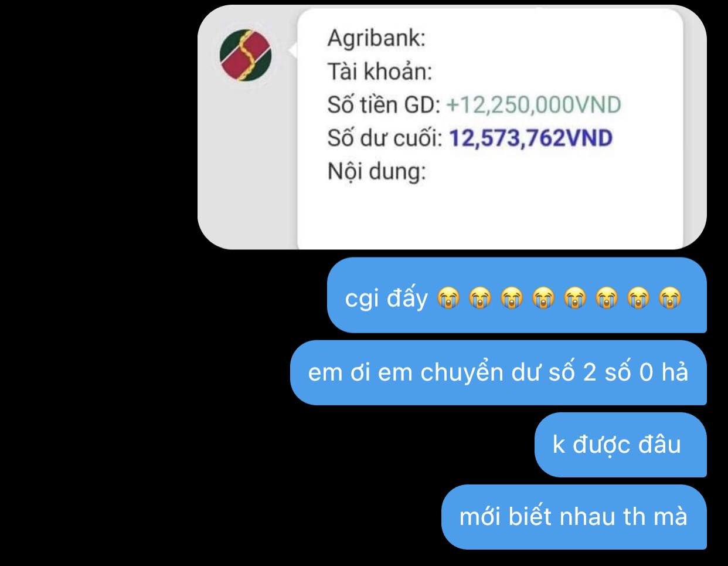Tap the "Tài khoản:" line
This screenshot has height=566, width=728.
[379, 72]
